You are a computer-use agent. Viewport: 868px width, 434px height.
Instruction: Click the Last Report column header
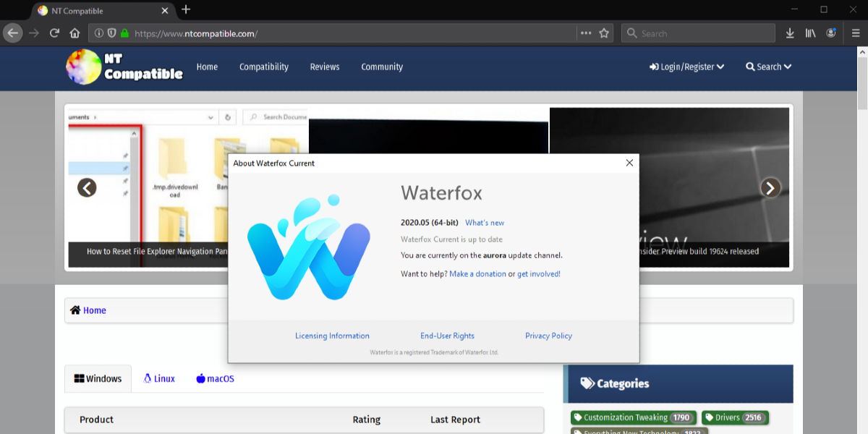pos(455,420)
